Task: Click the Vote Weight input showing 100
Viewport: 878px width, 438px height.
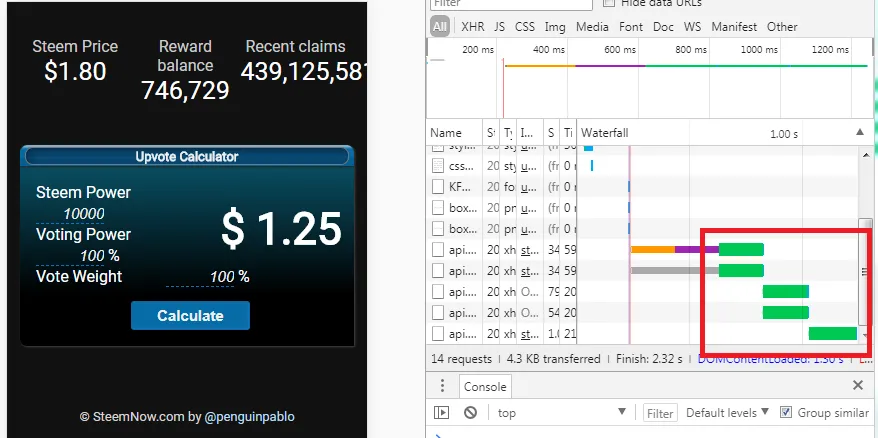Action: 200,277
